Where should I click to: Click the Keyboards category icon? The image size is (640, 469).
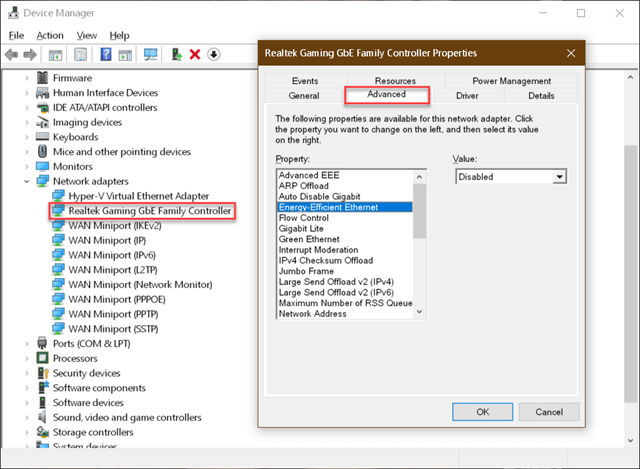click(x=42, y=137)
